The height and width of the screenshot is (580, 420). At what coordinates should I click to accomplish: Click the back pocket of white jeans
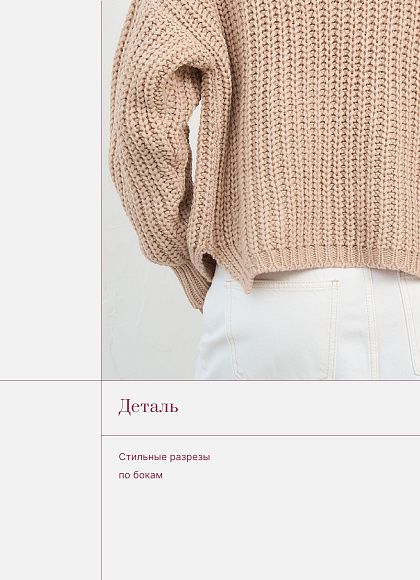[x=283, y=326]
